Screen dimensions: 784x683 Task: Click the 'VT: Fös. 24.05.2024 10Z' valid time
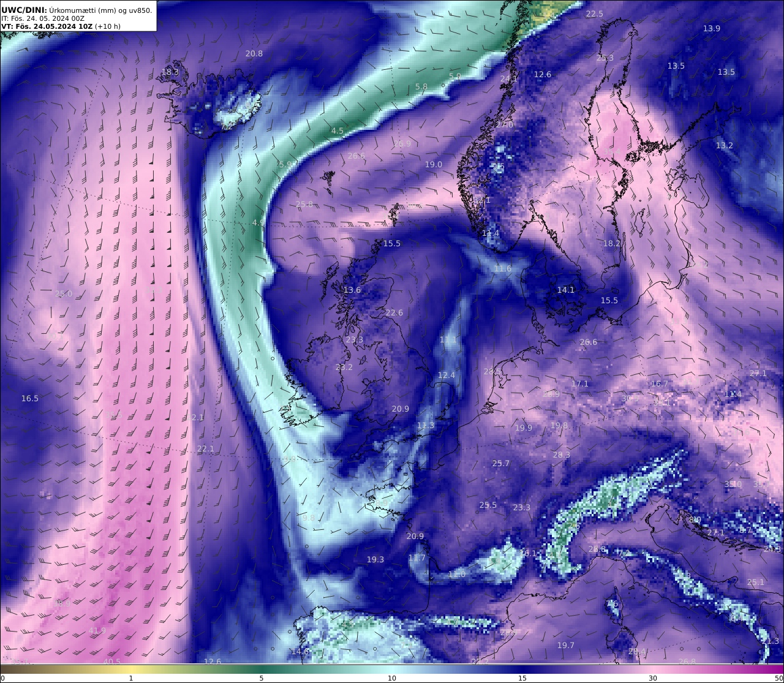click(x=47, y=26)
